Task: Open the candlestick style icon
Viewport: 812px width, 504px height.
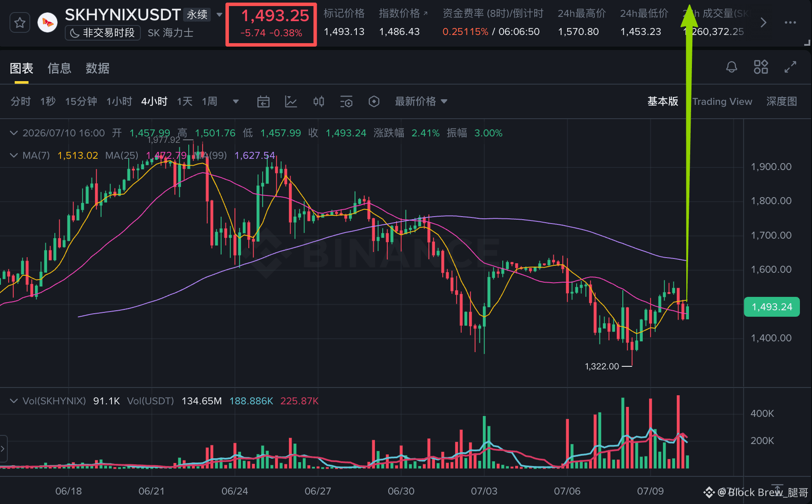Action: (319, 102)
